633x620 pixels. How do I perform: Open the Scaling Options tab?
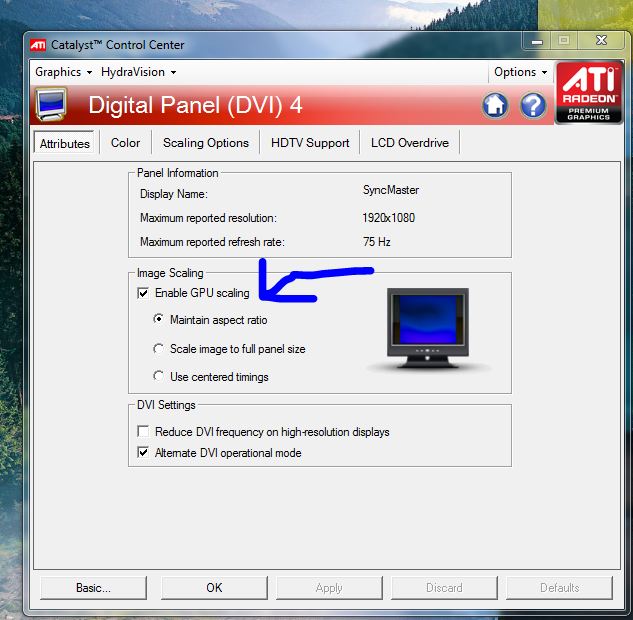[205, 142]
